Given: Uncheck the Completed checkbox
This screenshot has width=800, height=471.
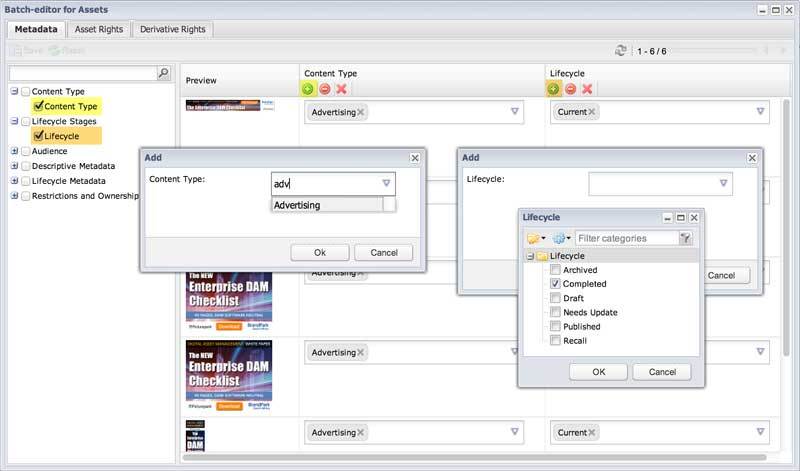Looking at the screenshot, I should tap(555, 284).
